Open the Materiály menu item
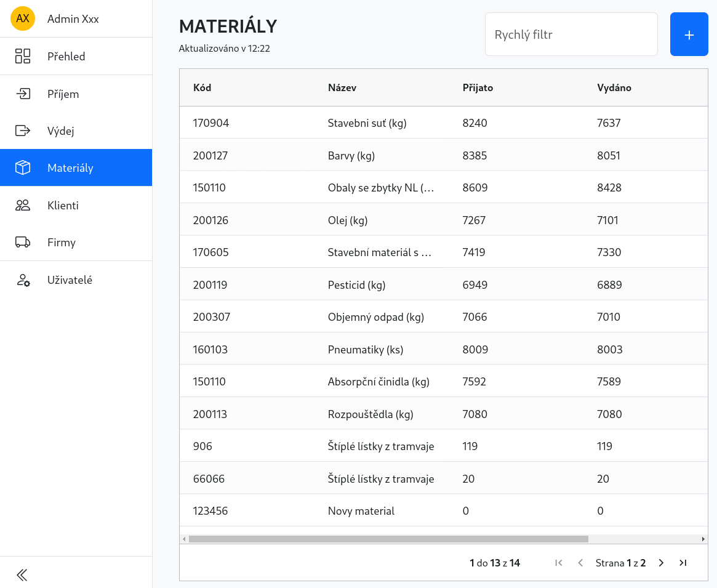This screenshot has width=717, height=588. (76, 168)
